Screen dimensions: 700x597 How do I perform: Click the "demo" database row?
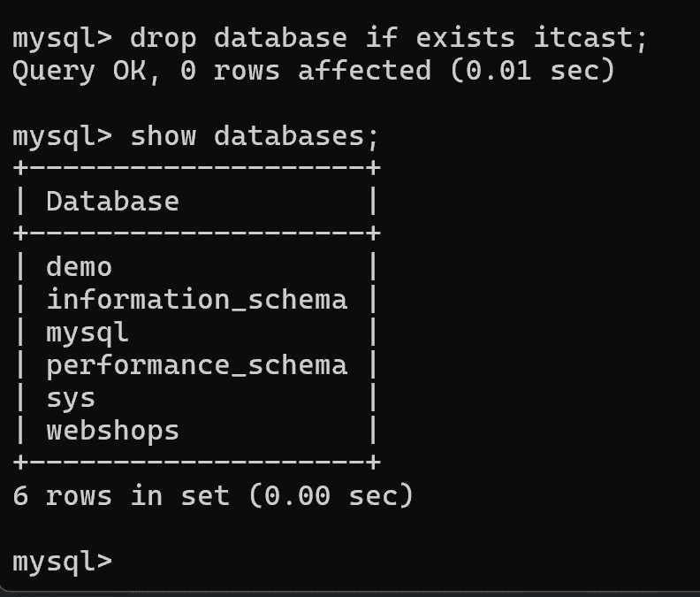(80, 266)
